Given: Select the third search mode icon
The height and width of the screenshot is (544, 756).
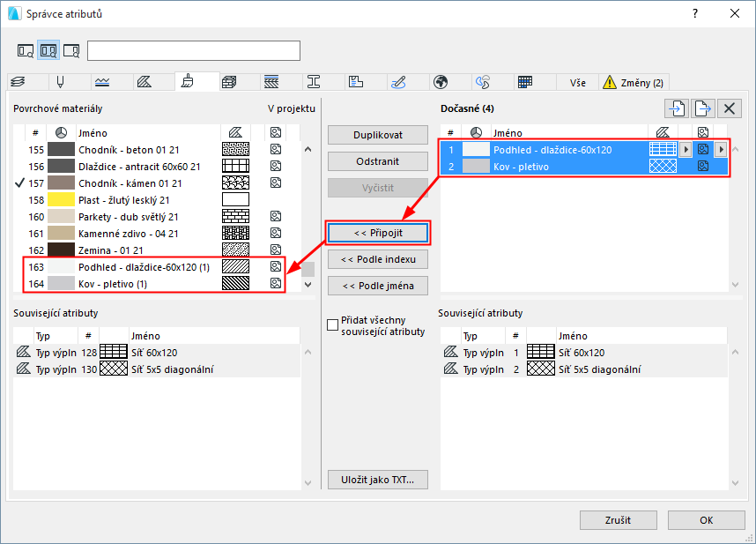Looking at the screenshot, I should 71,50.
